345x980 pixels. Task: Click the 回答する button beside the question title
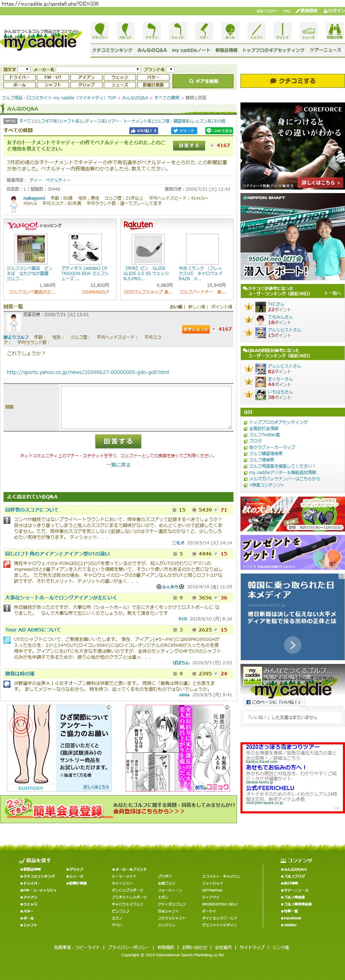pos(189,145)
